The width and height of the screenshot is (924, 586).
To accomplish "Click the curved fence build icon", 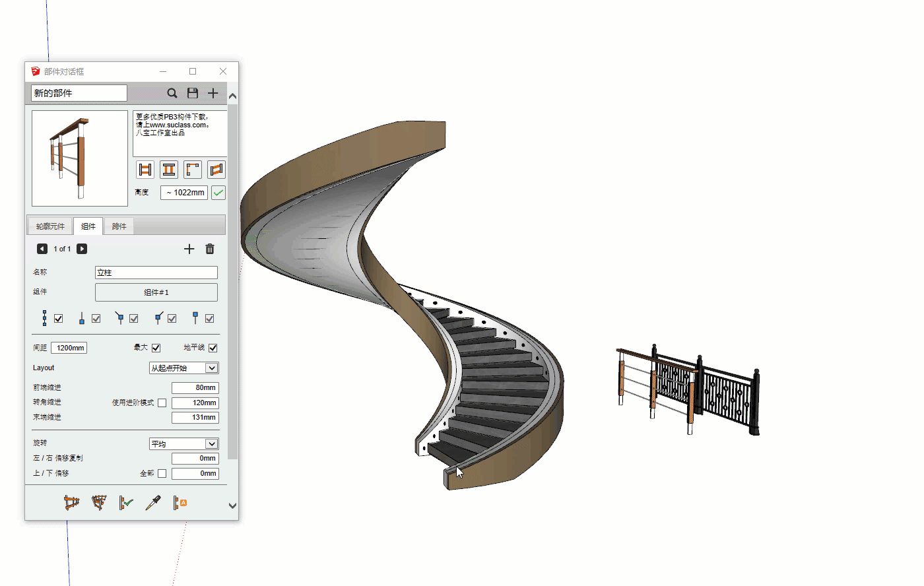I will pyautogui.click(x=99, y=503).
